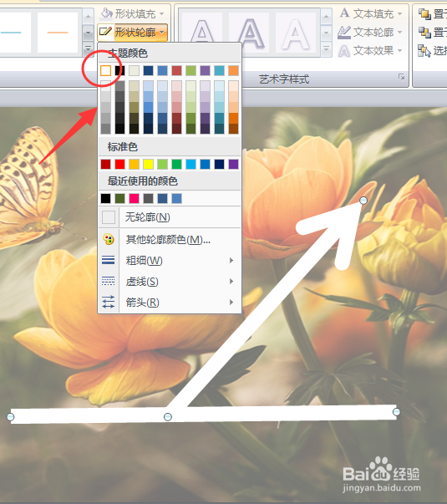Pick the olive green theme color swatch

190,71
